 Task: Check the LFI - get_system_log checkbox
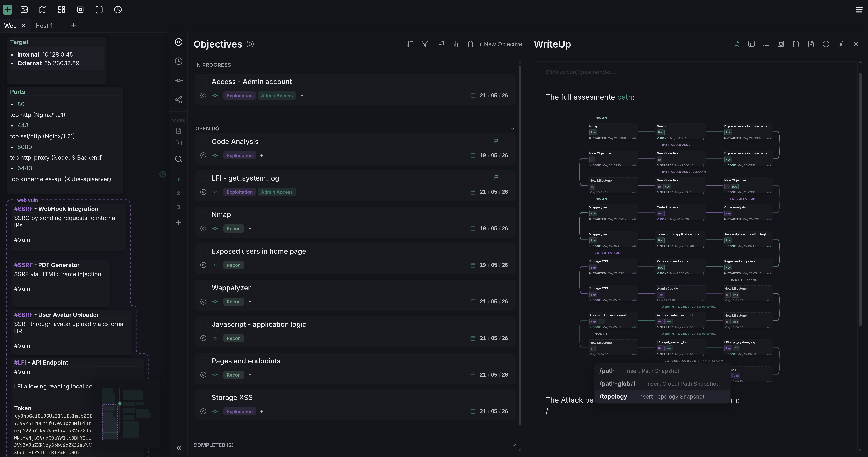pos(203,178)
